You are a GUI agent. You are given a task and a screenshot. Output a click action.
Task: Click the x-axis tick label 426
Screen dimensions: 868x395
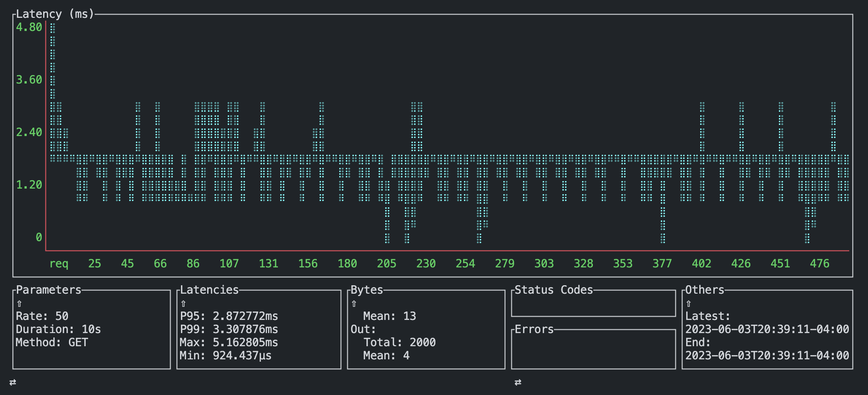741,264
